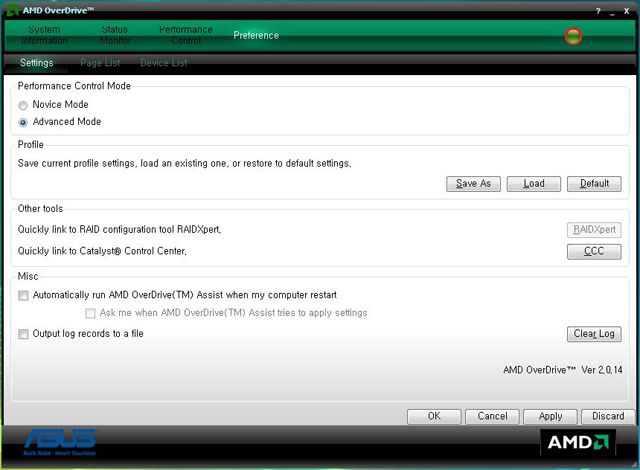Open the Settings sub-tab
Viewport: 640px width, 470px height.
37,63
